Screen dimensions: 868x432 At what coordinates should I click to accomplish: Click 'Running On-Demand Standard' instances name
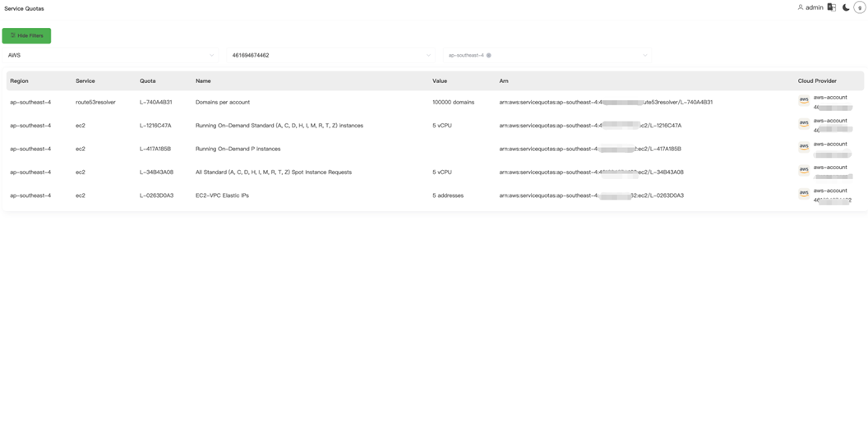[279, 126]
